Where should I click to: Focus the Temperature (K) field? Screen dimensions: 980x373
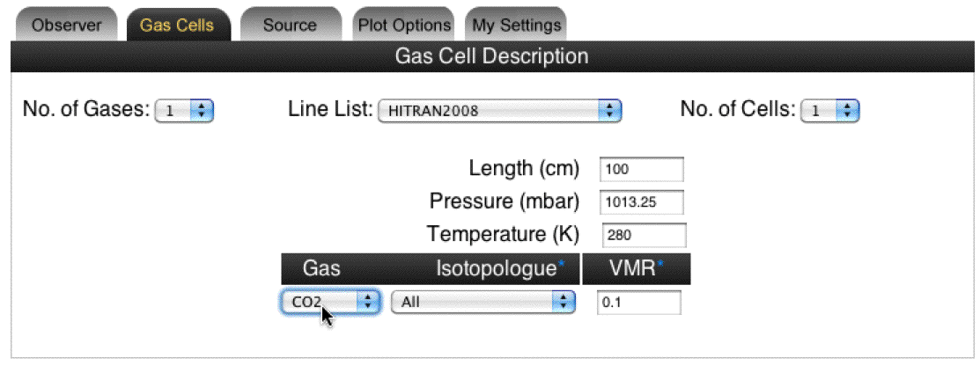pyautogui.click(x=645, y=235)
